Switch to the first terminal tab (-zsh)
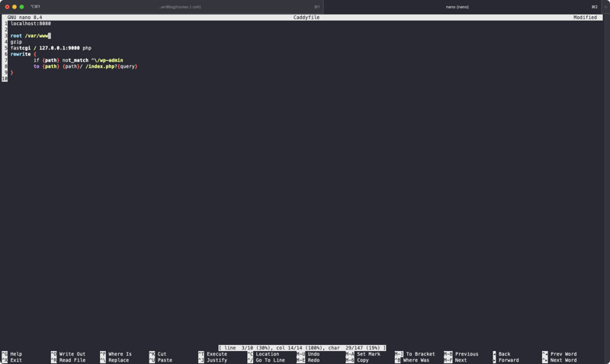This screenshot has width=610, height=364. [180, 7]
